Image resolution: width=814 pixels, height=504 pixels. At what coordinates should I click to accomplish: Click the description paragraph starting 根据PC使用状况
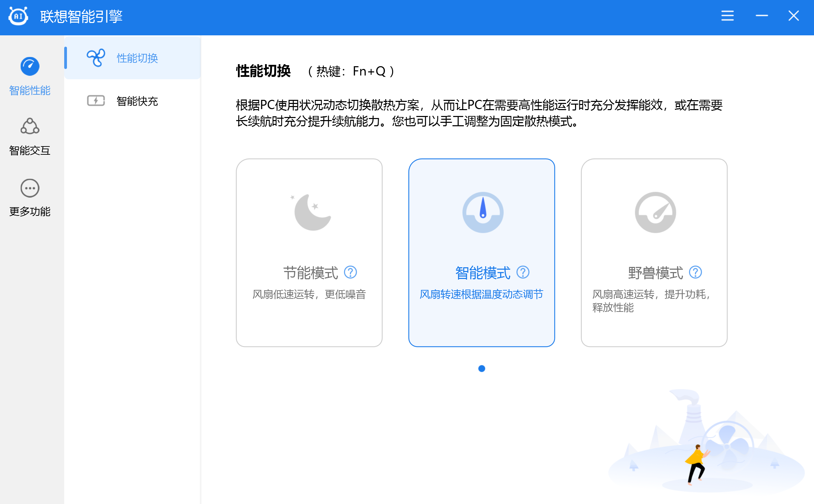(479, 113)
